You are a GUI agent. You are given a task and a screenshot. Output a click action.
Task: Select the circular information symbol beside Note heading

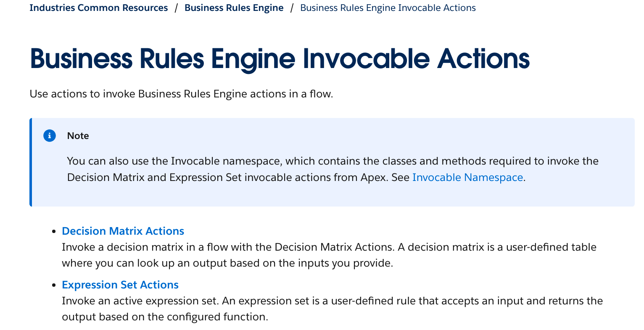49,136
